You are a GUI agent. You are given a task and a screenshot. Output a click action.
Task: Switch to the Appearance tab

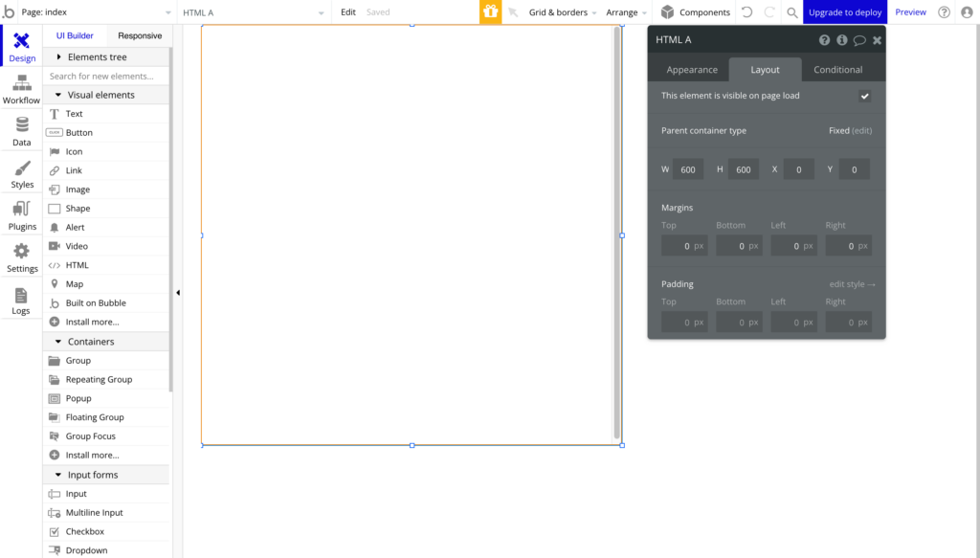tap(692, 70)
